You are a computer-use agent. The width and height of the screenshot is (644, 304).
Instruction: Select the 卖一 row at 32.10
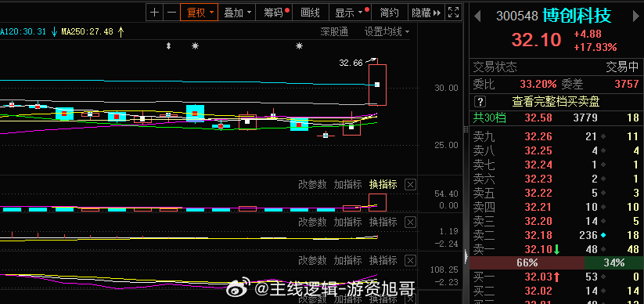point(556,249)
